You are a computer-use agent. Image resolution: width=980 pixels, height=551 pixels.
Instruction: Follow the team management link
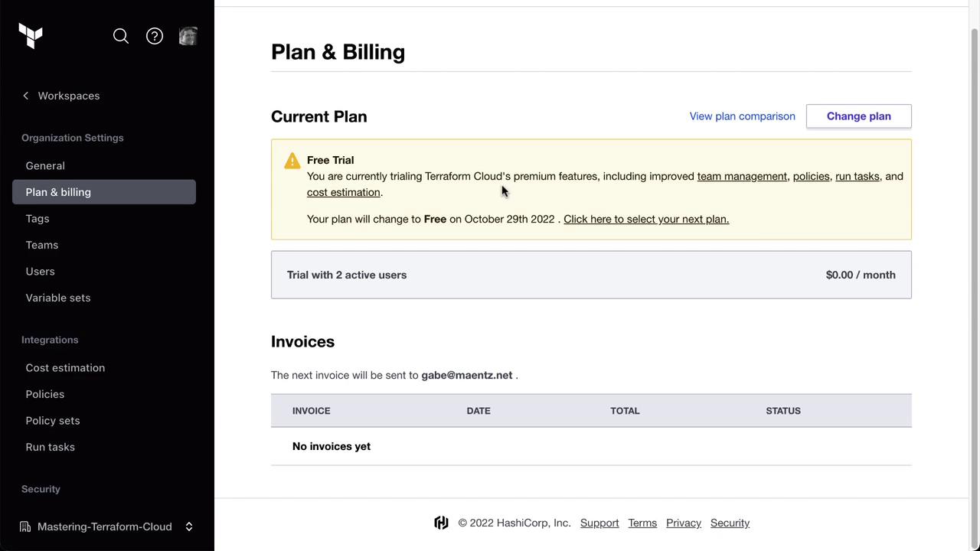tap(742, 176)
